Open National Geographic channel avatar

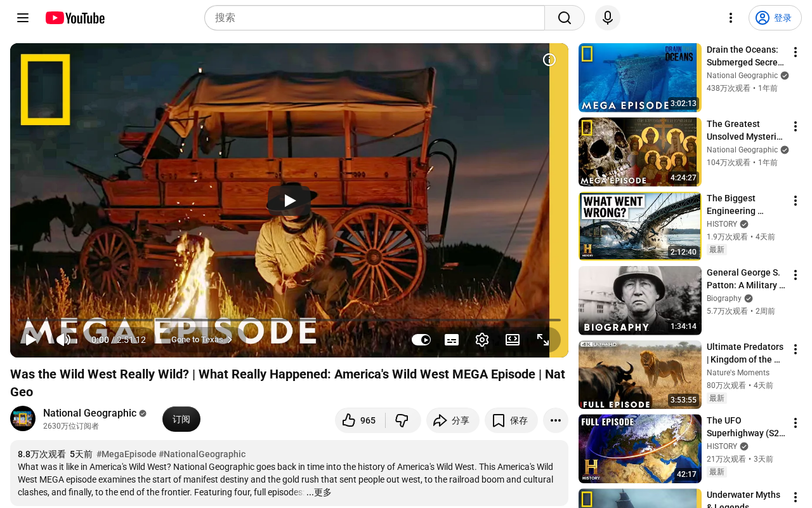[23, 418]
